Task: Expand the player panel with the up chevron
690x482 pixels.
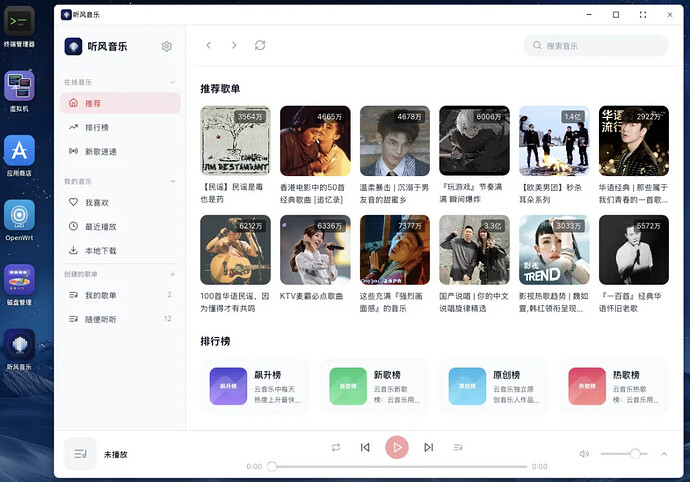Action: 662,453
